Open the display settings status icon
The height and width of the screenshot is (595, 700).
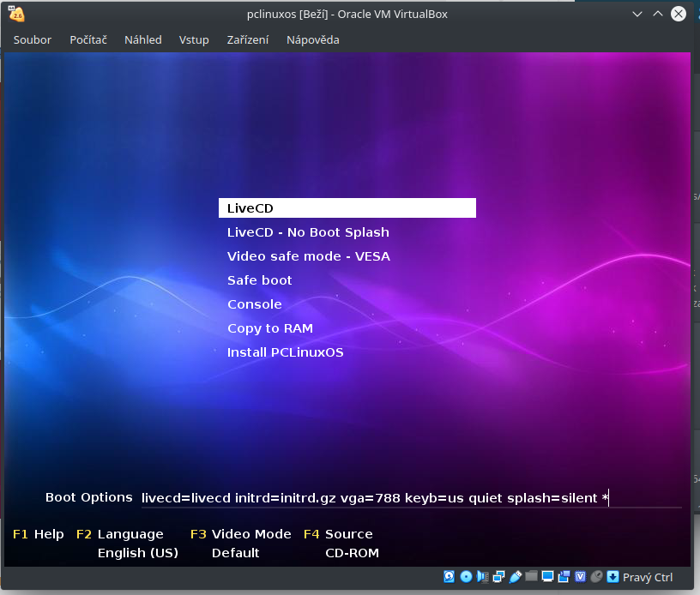point(546,577)
